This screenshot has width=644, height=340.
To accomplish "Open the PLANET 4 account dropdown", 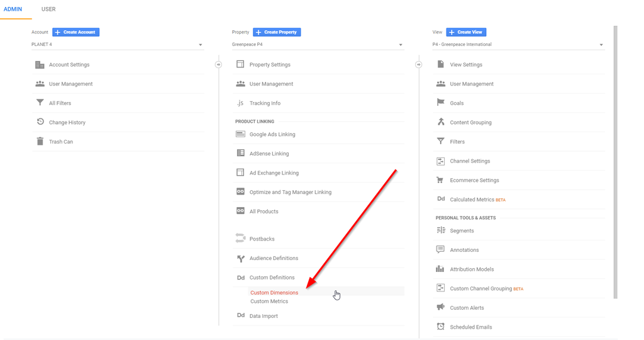I will click(x=118, y=45).
